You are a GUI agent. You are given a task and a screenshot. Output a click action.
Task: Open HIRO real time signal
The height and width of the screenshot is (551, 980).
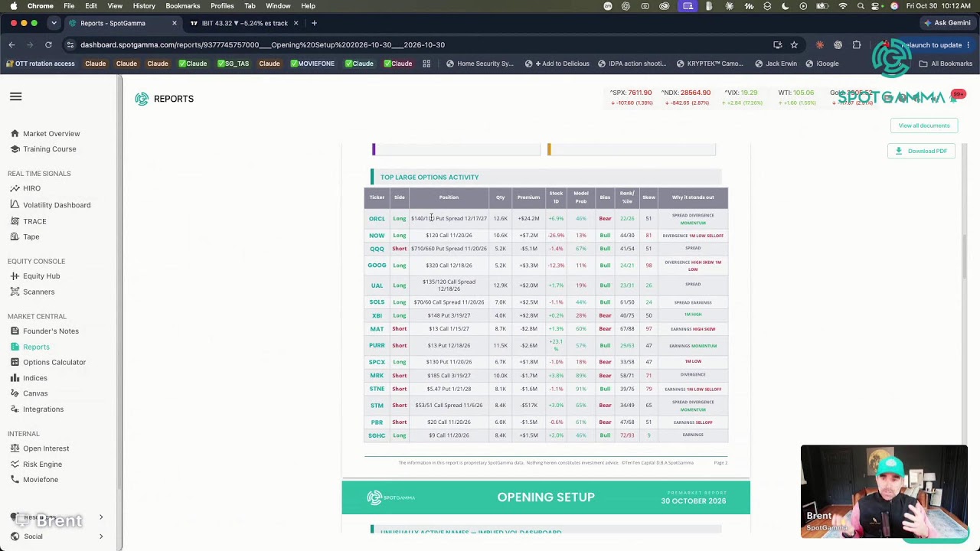(31, 188)
